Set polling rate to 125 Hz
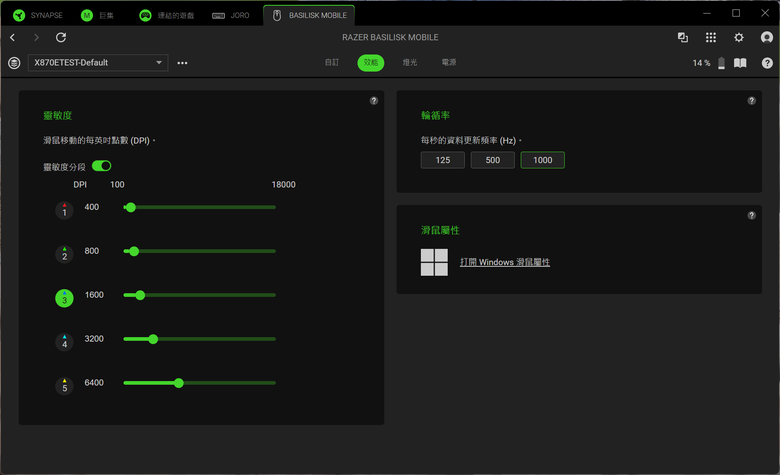Screen dimensions: 780x475 443,160
